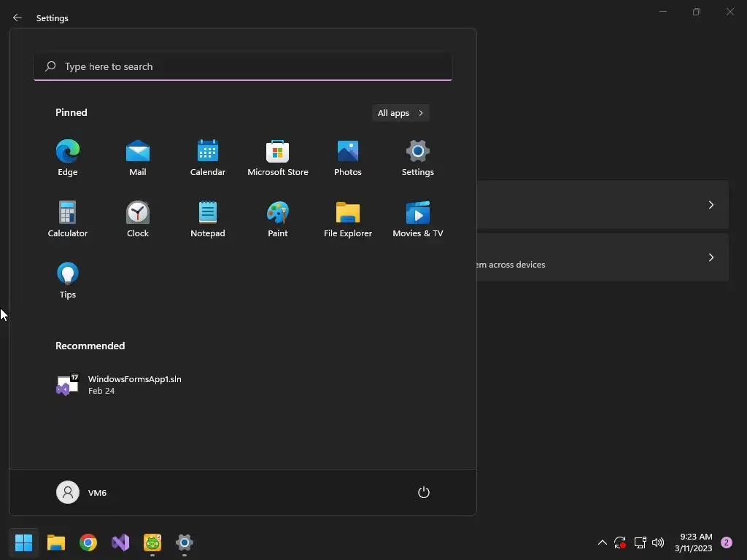
Task: Minimize the Settings window
Action: 662,12
